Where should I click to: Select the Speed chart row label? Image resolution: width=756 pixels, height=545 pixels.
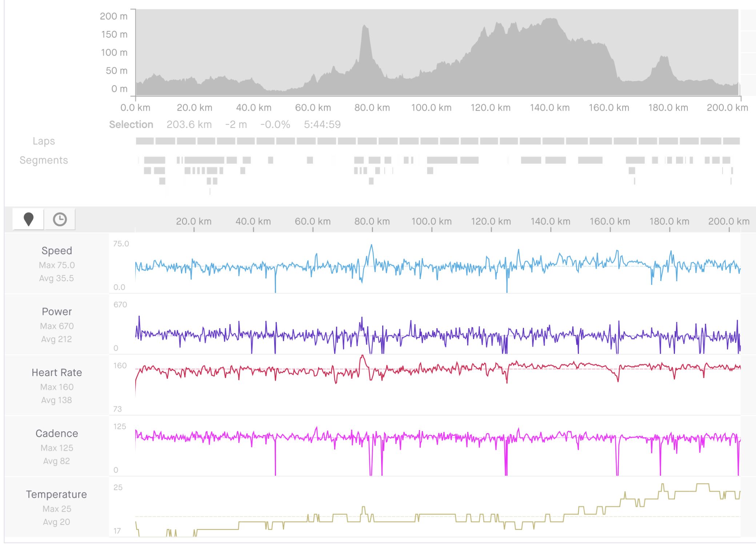(57, 251)
